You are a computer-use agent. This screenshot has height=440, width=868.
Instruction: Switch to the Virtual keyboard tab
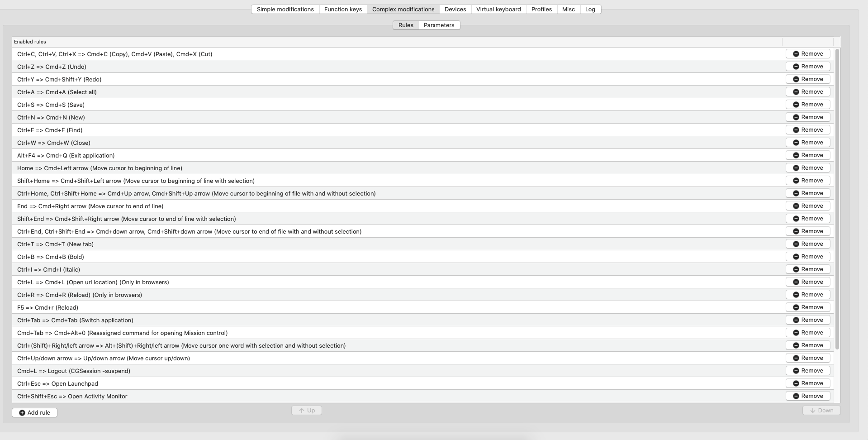[x=498, y=9]
